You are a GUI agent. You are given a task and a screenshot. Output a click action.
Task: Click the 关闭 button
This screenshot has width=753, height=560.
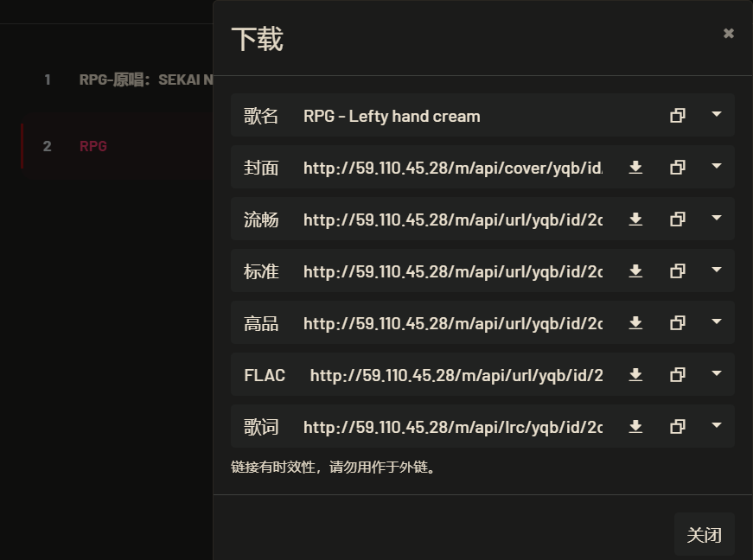[704, 535]
